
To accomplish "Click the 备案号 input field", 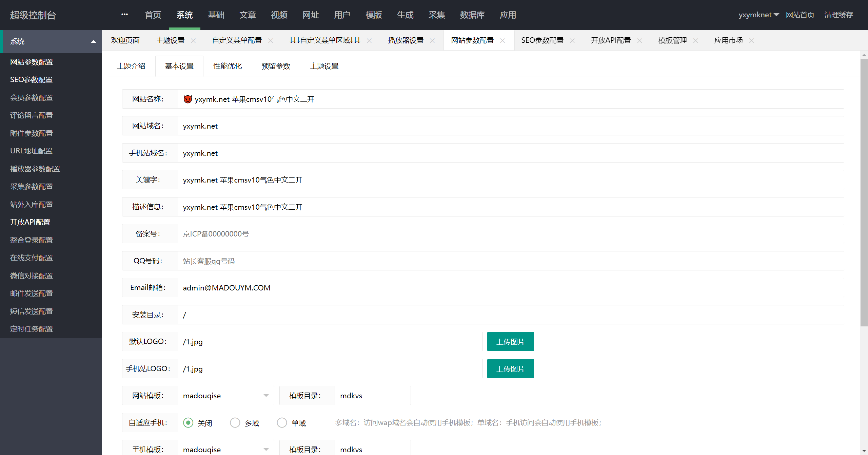I will 511,234.
